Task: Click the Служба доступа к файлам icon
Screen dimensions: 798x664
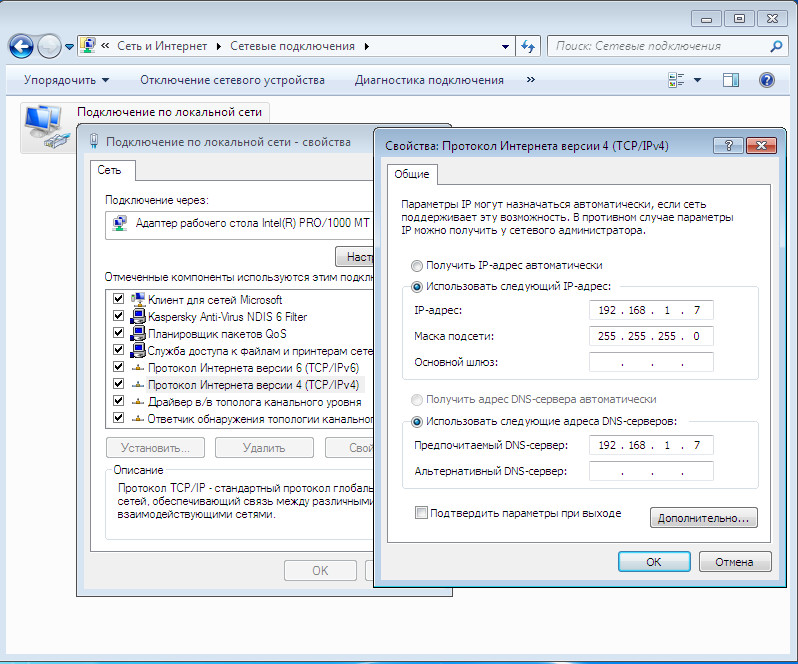Action: tap(138, 350)
